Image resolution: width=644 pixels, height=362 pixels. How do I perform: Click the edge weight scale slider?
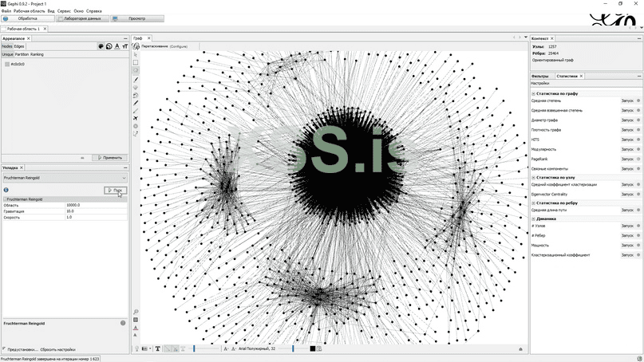(x=206, y=349)
